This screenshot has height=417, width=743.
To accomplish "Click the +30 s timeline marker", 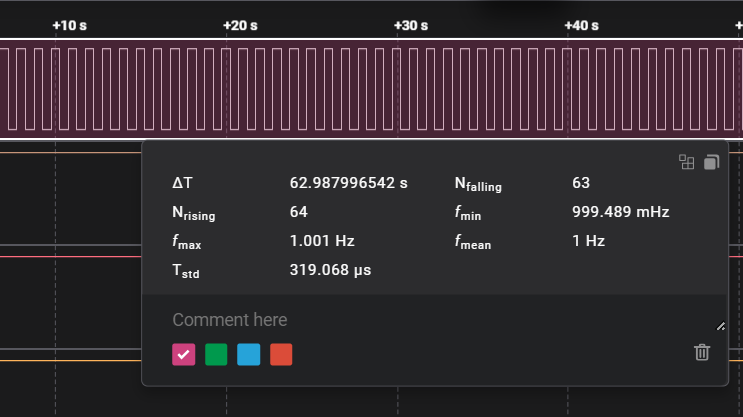I will pyautogui.click(x=411, y=25).
